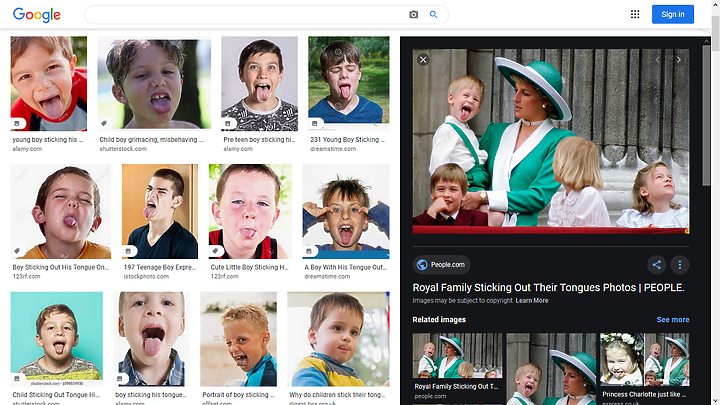Visit the People.com source chip

[x=441, y=264]
